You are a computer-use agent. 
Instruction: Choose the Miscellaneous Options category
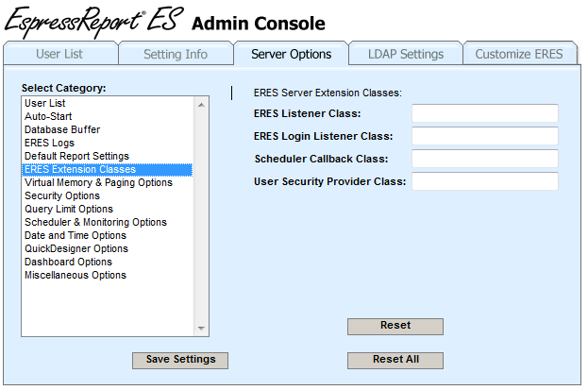coord(108,275)
